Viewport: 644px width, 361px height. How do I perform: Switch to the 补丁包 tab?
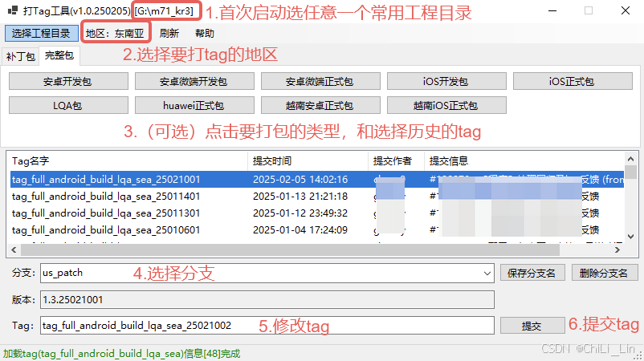coord(21,57)
